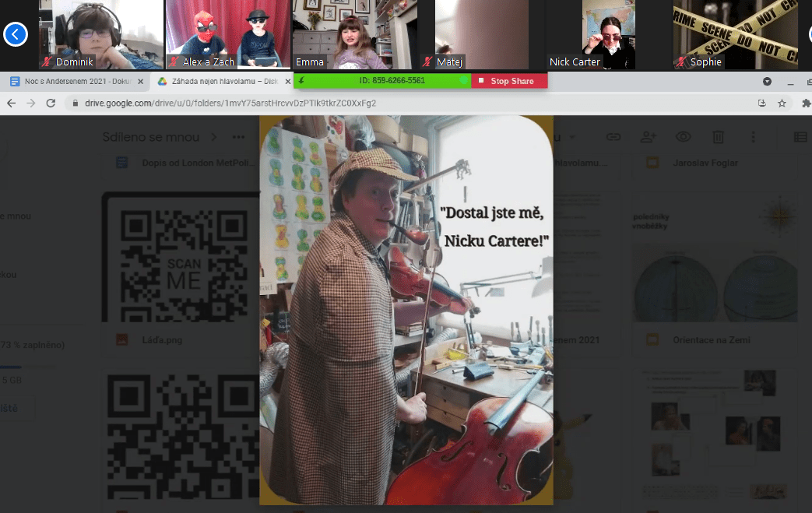Click the Sdíleno se mnou breadcrumb
This screenshot has height=513, width=812.
tap(151, 137)
